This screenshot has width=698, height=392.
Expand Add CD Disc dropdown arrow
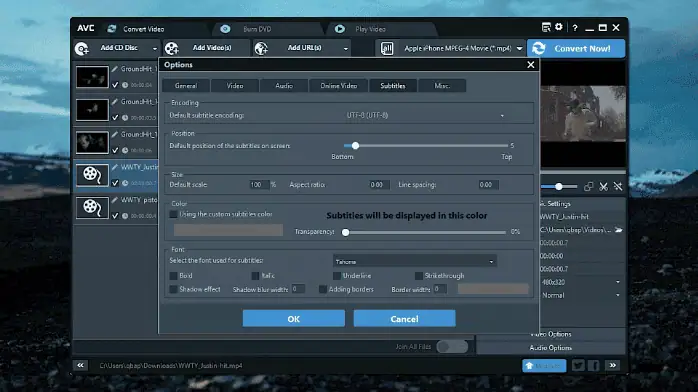[154, 48]
